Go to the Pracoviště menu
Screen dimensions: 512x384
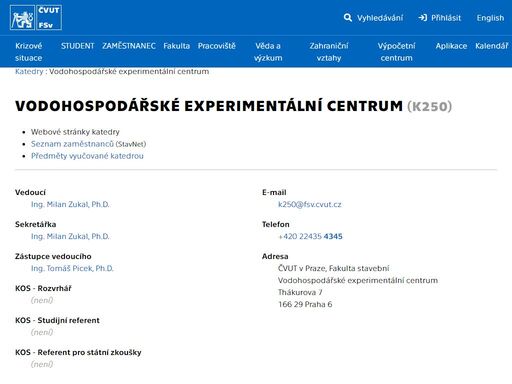pos(217,46)
